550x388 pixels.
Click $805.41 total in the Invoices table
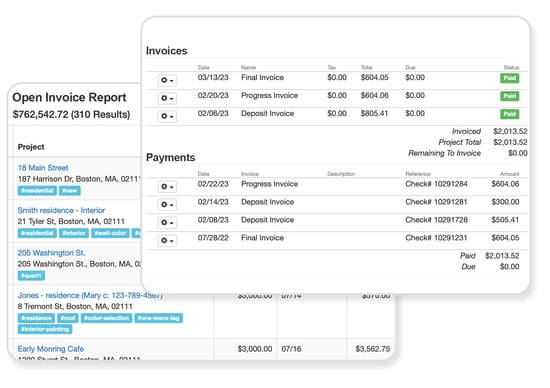coord(374,113)
